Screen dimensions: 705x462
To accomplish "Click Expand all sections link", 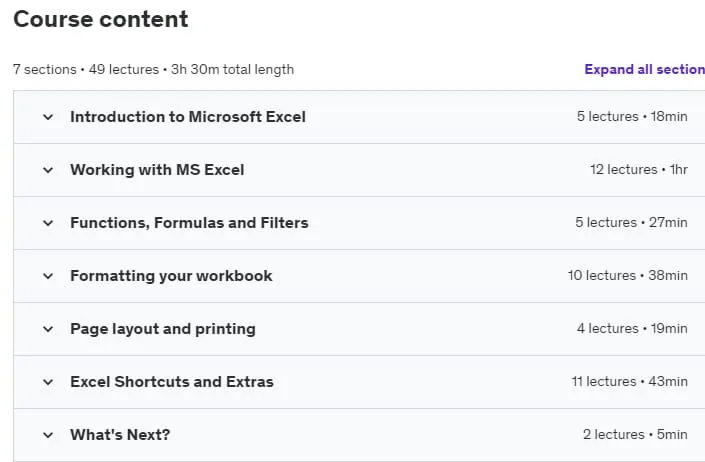I will [x=644, y=69].
